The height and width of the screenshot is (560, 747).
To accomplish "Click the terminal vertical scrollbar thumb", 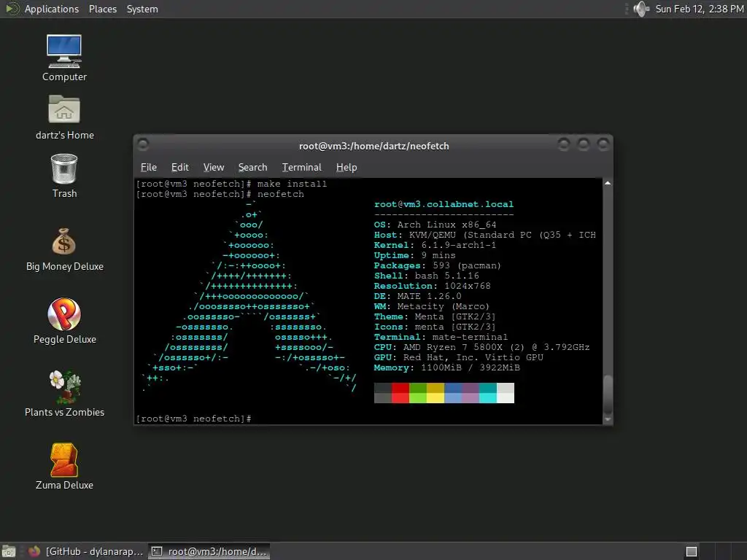I will [x=608, y=394].
